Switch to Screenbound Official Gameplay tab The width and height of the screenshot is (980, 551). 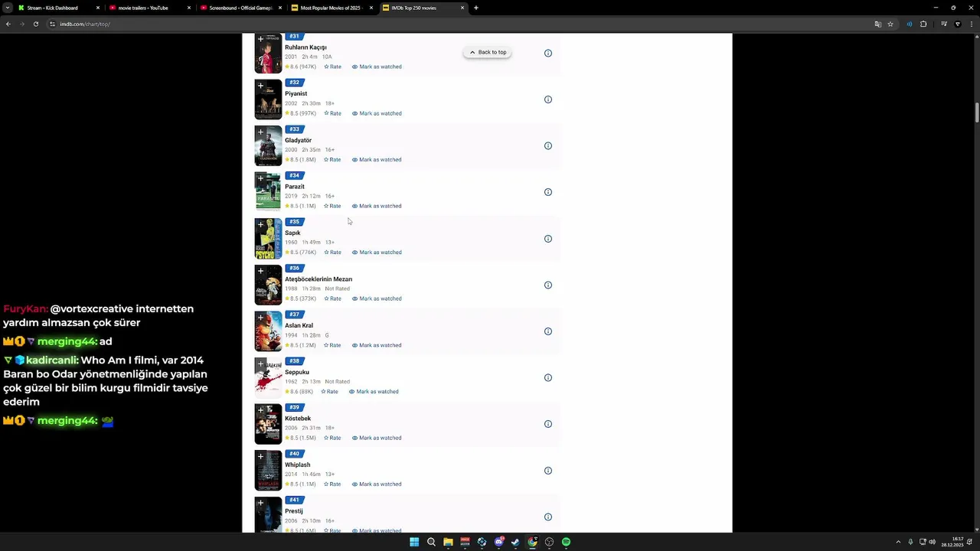pos(241,8)
